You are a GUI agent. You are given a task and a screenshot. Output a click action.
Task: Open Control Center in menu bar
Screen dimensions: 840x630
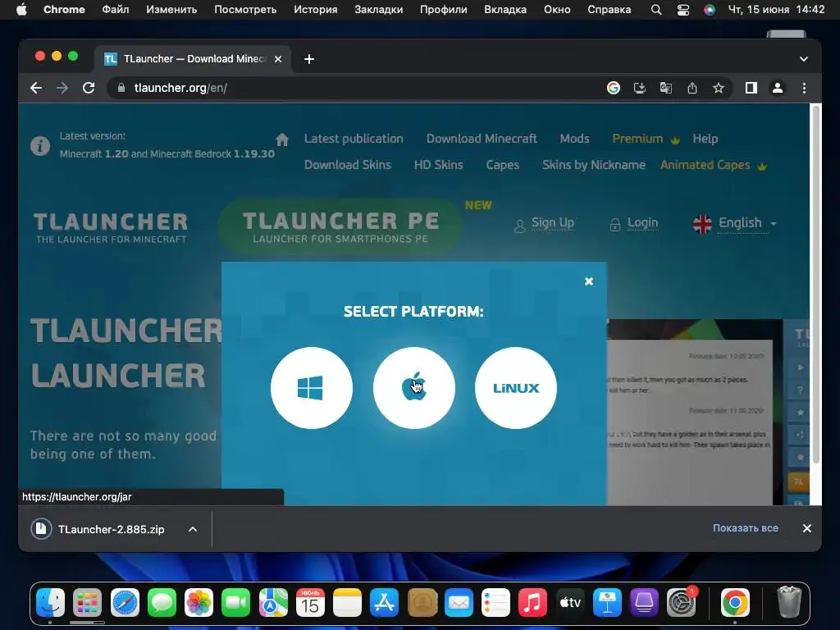(x=683, y=10)
